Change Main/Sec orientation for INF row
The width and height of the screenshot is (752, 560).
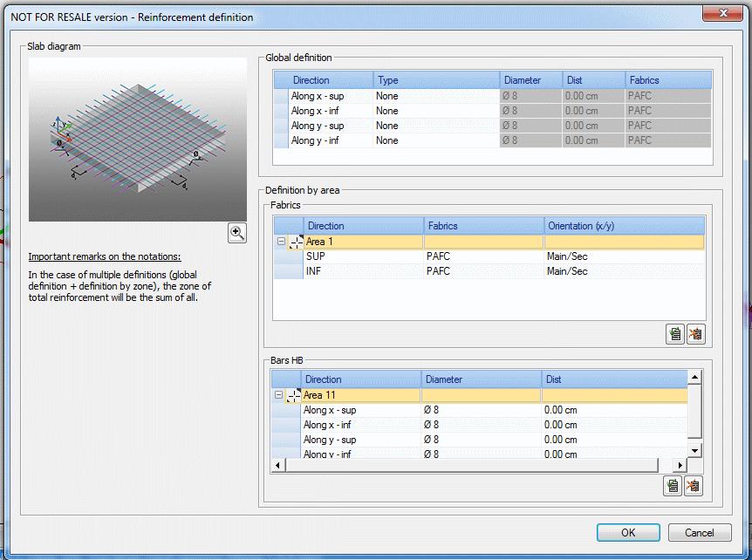(x=625, y=271)
